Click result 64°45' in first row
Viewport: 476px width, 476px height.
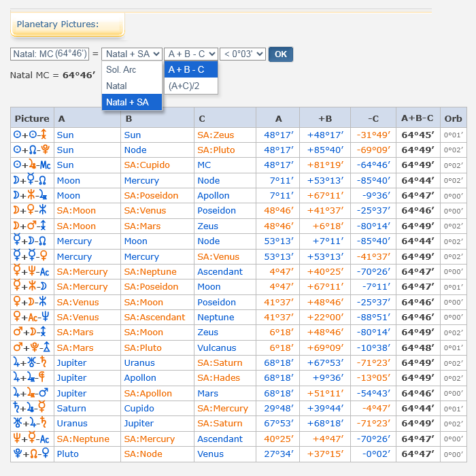click(x=418, y=135)
